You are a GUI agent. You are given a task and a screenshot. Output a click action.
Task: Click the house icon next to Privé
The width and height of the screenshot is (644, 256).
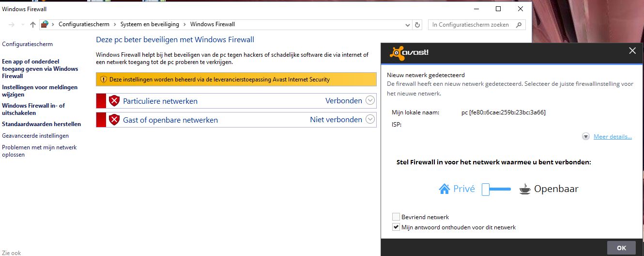coord(445,189)
